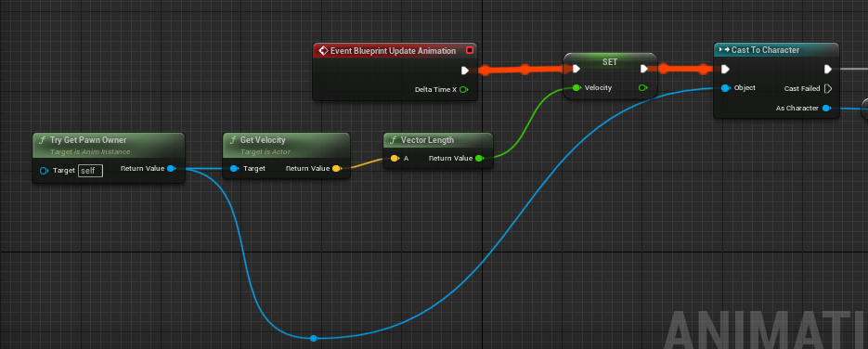Click the Cast To Character execution output pin
The image size is (868, 349).
(827, 69)
